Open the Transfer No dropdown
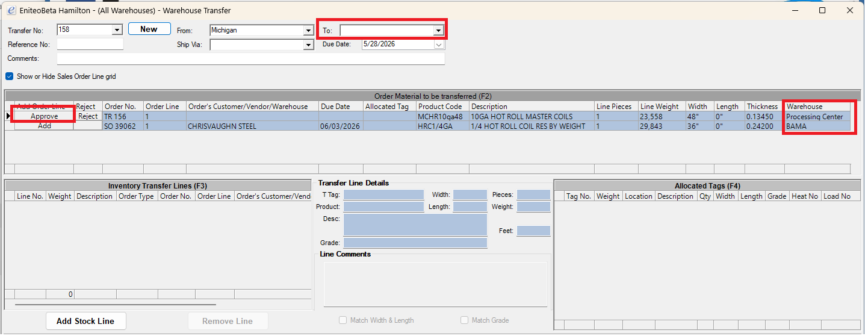868x336 pixels. click(x=117, y=30)
